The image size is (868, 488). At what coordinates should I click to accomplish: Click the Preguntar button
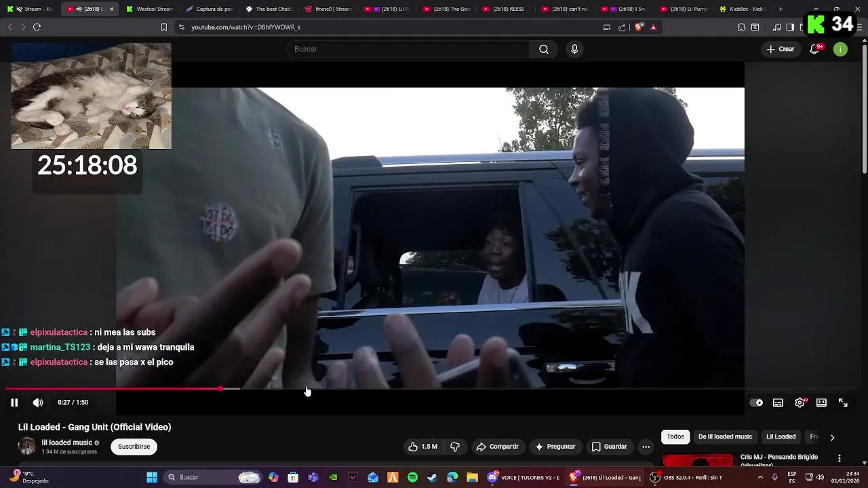[555, 447]
